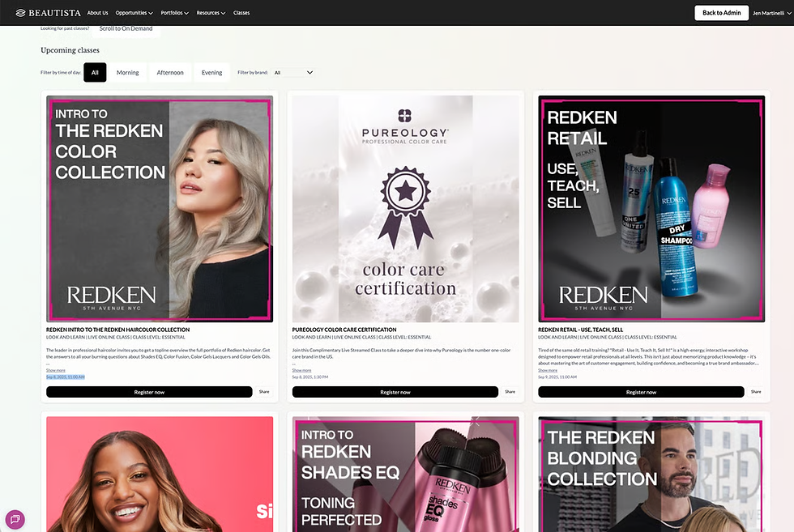The height and width of the screenshot is (532, 794).
Task: Open the Redken Color Collection class image
Action: pos(160,209)
